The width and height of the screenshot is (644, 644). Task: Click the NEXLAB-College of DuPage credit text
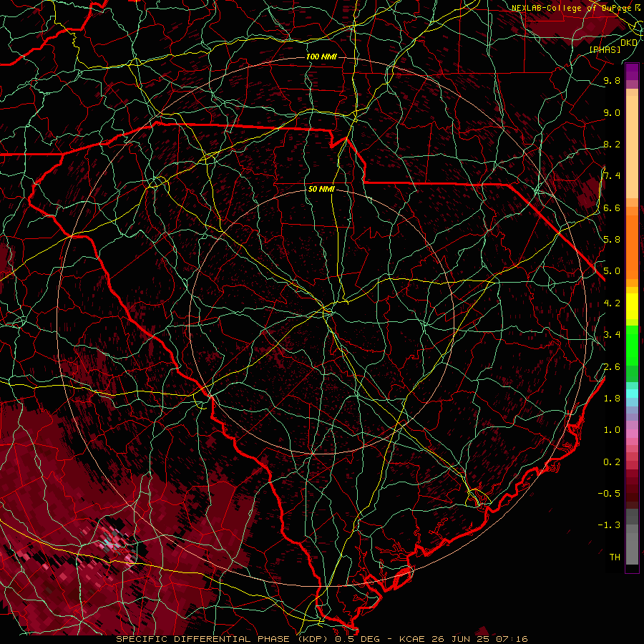572,8
